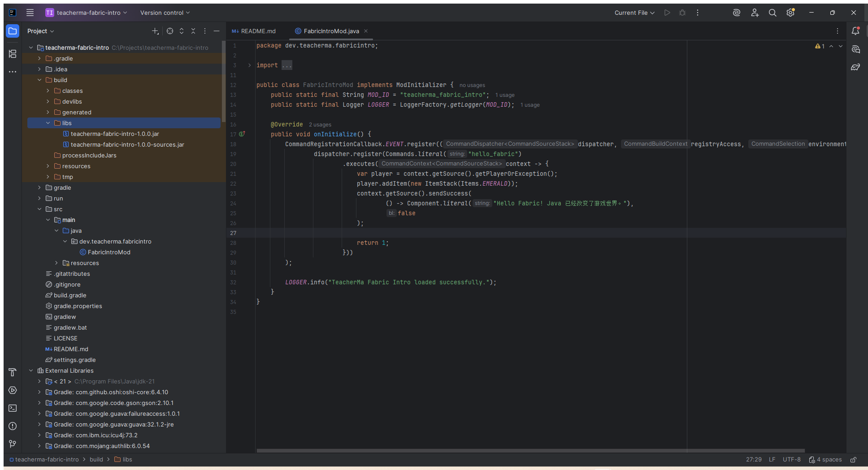
Task: Open IDE settings gear
Action: pos(790,13)
